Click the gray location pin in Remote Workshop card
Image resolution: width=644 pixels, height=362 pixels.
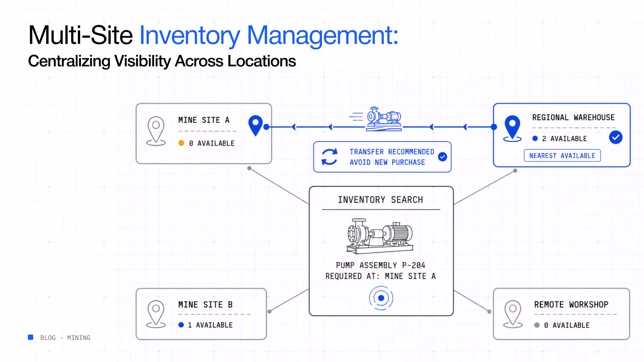point(513,314)
